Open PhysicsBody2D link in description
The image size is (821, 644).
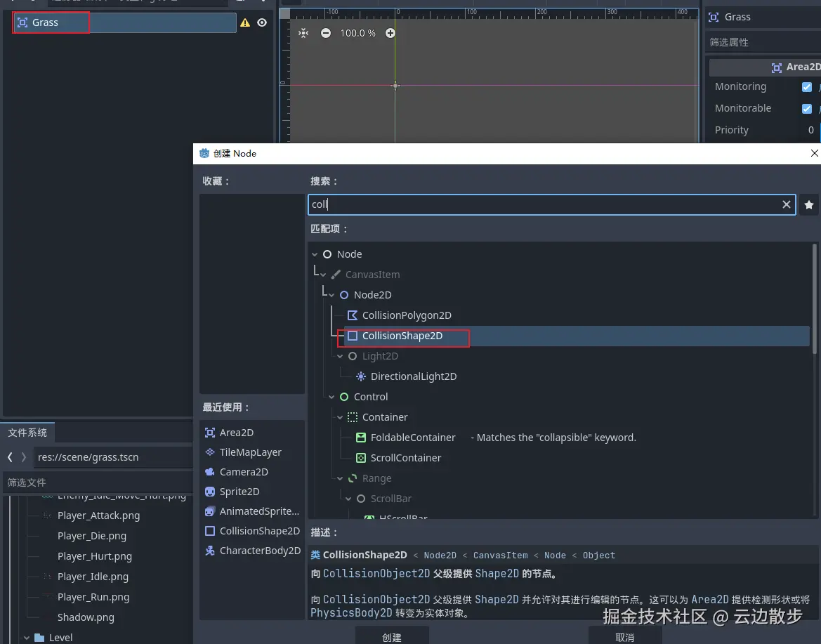(351, 613)
